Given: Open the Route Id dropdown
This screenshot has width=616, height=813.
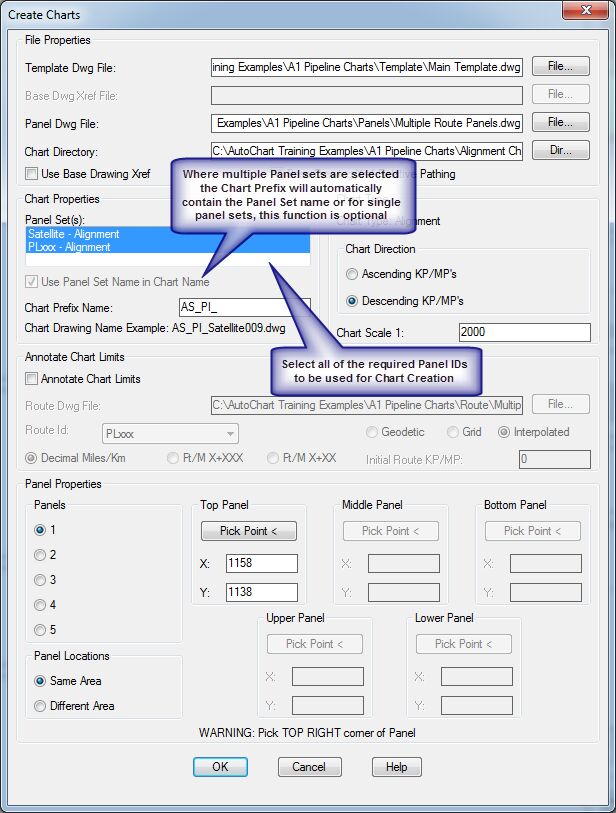Looking at the screenshot, I should (170, 433).
